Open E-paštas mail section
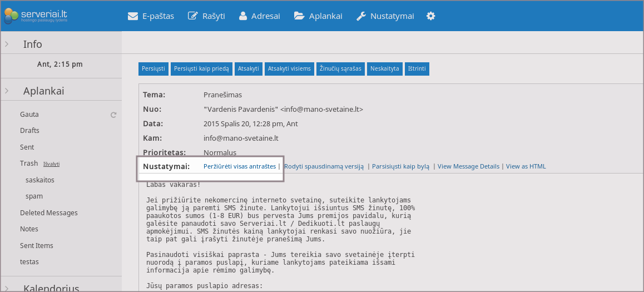 151,16
